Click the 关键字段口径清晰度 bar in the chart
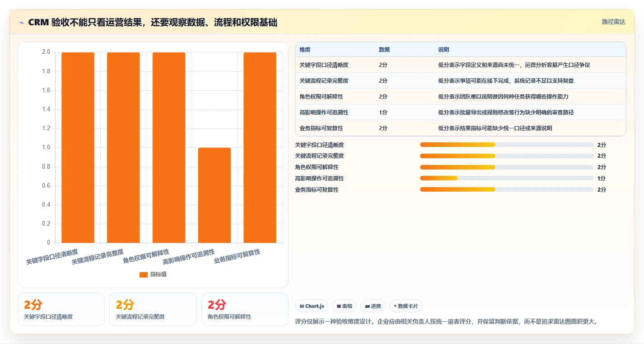 tap(78, 147)
